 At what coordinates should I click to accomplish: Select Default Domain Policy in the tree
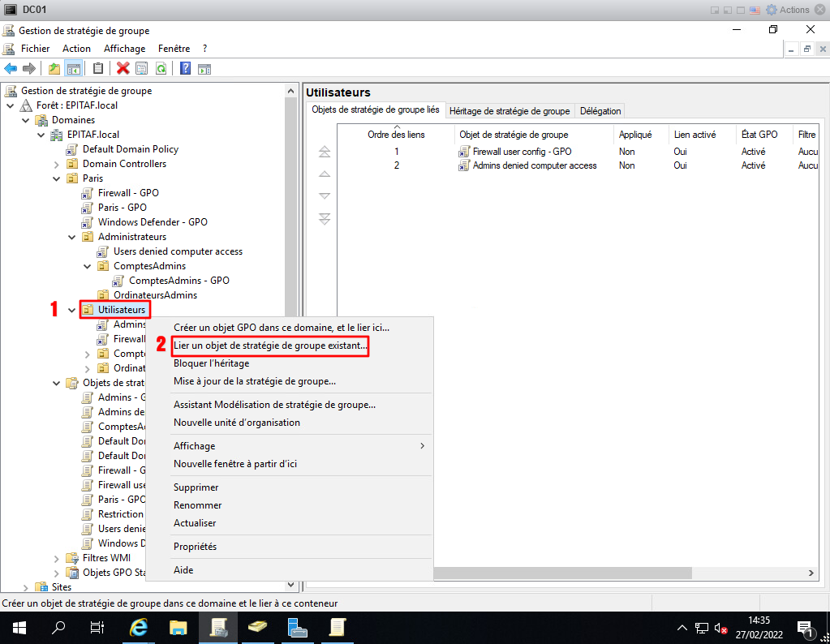click(x=130, y=149)
